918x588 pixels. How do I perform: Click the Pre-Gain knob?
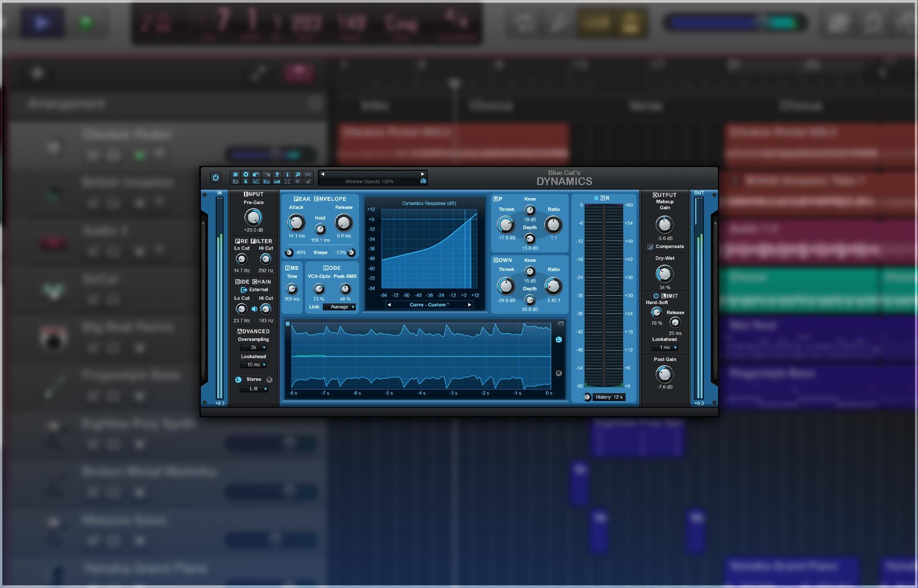tap(253, 218)
